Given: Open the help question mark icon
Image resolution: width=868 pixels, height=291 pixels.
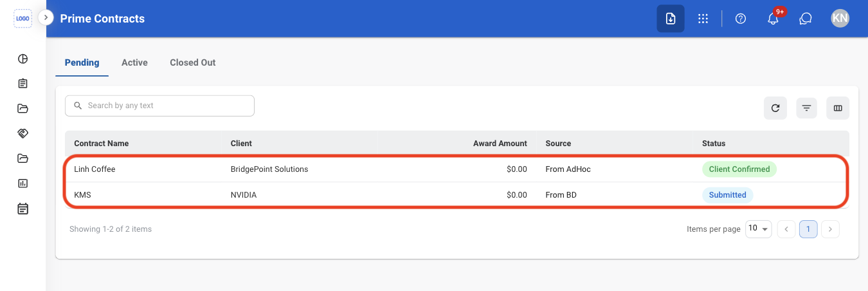Looking at the screenshot, I should [741, 19].
